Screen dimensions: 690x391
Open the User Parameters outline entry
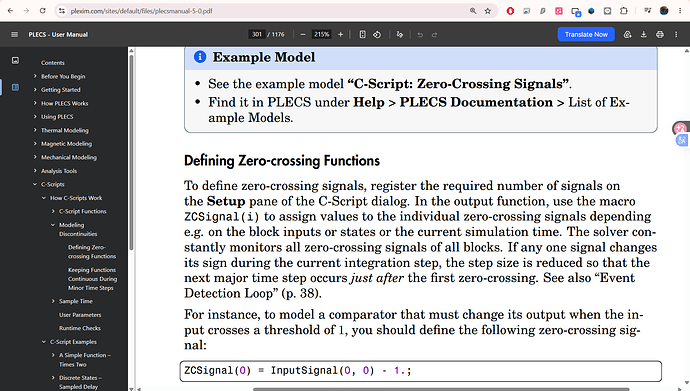point(80,315)
